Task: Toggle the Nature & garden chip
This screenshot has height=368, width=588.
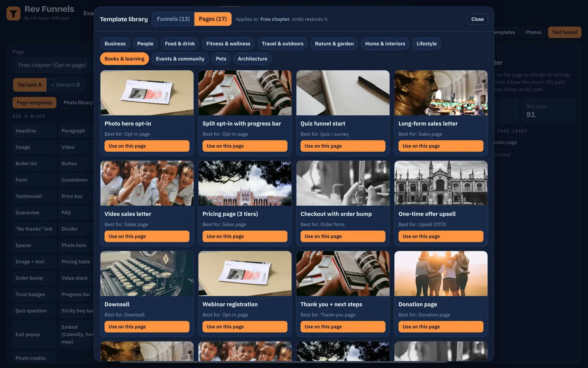Action: (x=334, y=43)
